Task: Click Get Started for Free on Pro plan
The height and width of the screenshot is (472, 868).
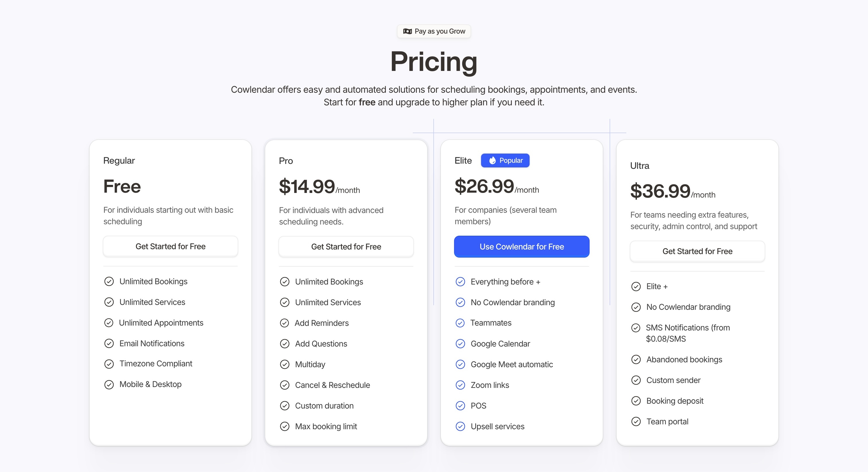Action: point(346,247)
